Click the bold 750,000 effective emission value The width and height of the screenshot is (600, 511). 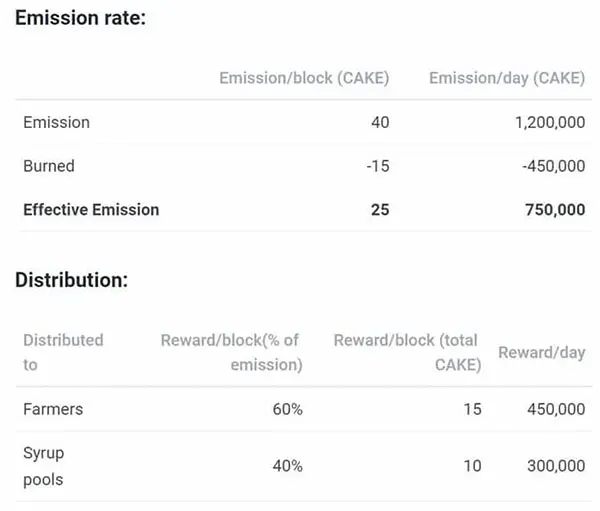(x=557, y=209)
